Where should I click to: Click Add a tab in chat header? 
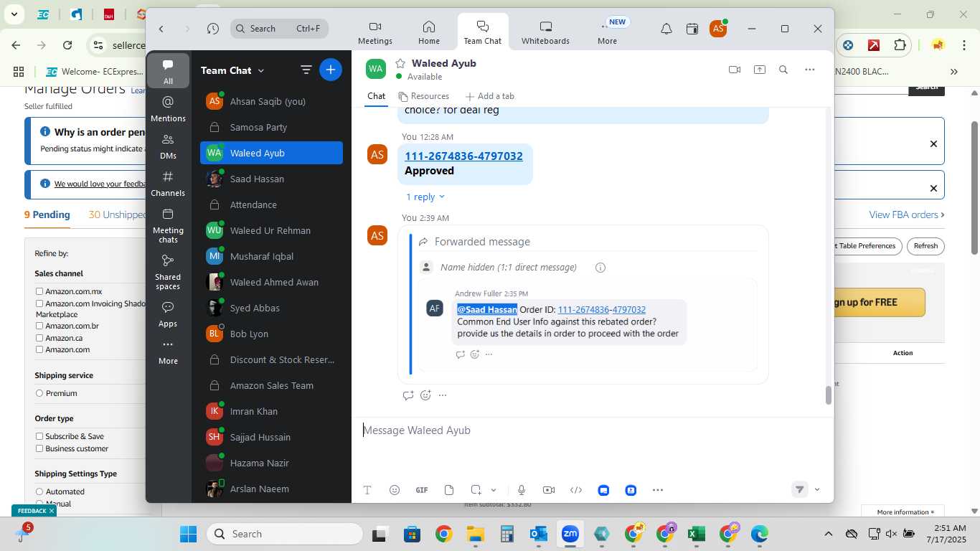pos(489,96)
